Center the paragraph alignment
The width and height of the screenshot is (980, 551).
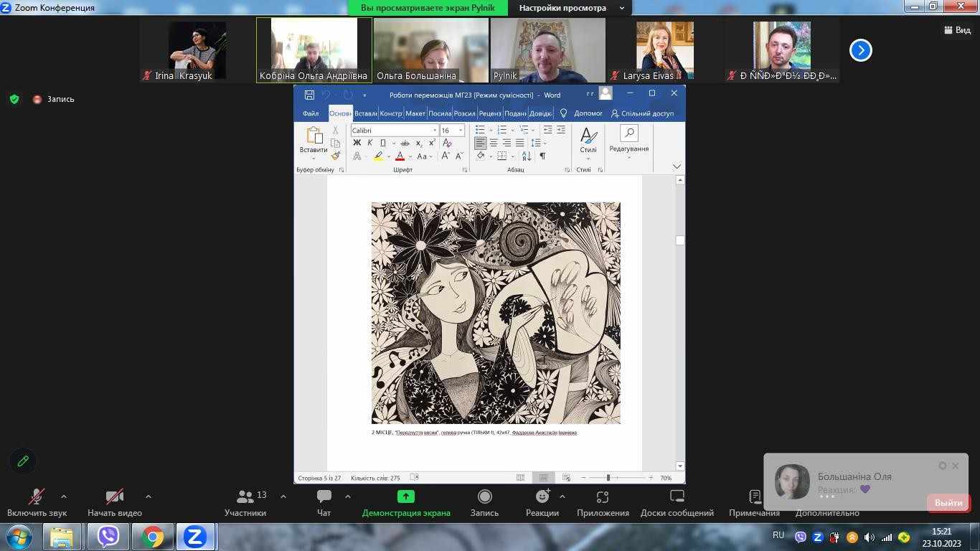[x=494, y=143]
